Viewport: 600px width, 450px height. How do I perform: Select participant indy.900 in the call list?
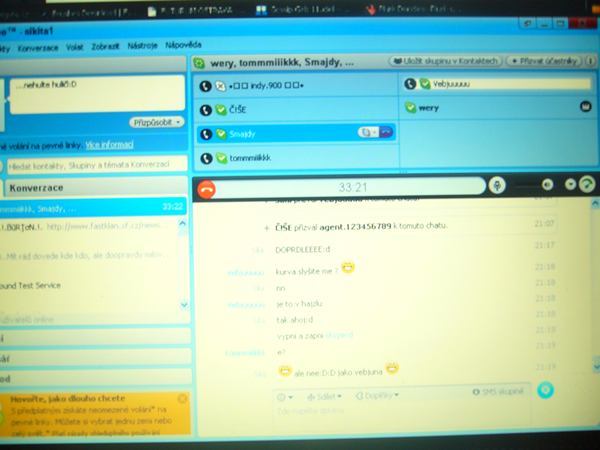tap(295, 86)
